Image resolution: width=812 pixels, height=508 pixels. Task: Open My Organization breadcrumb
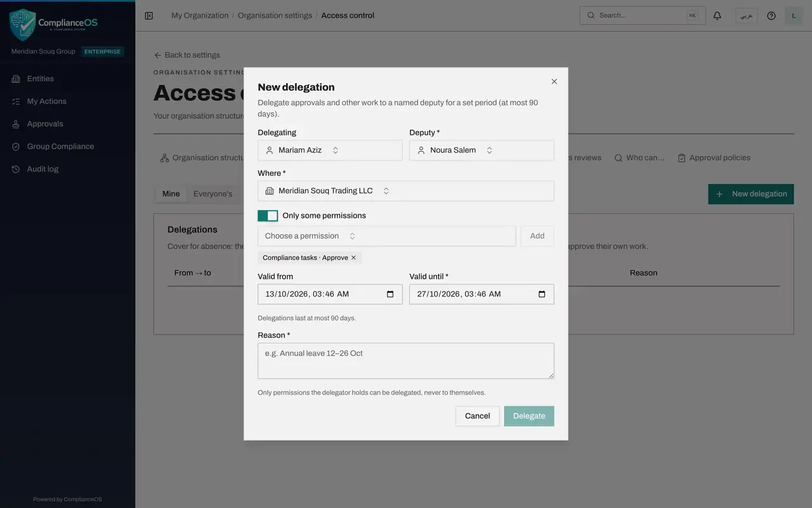(200, 16)
